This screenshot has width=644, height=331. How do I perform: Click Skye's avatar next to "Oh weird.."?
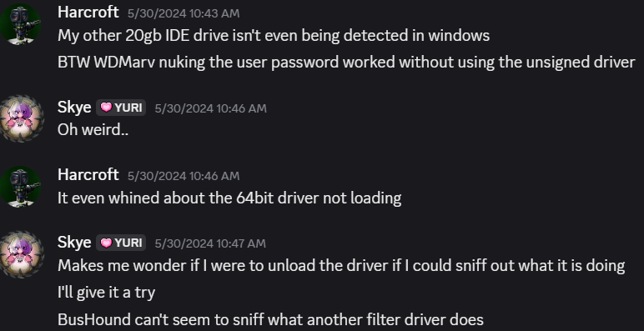tap(21, 119)
